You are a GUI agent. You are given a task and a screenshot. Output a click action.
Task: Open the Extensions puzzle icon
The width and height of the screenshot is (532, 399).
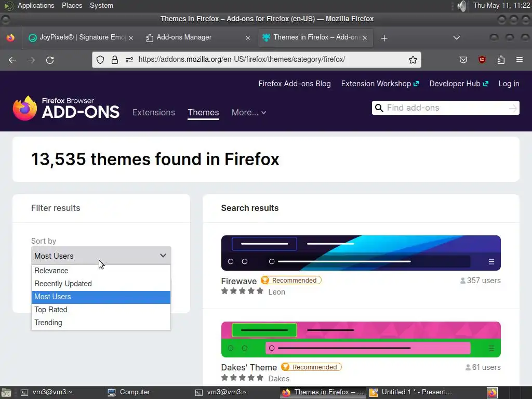coord(501,60)
